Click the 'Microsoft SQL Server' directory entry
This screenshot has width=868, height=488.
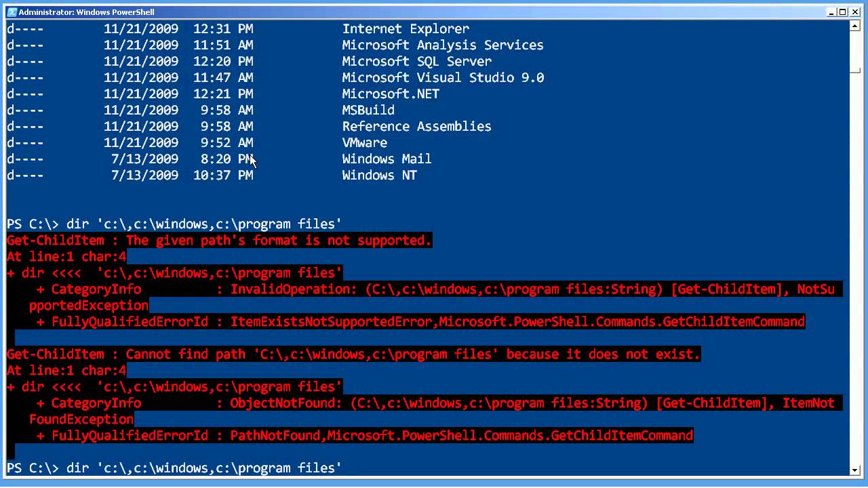(416, 61)
